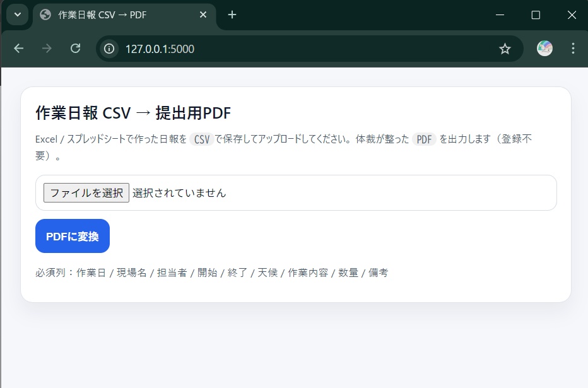The height and width of the screenshot is (388, 588).
Task: Reload the current page
Action: coord(75,49)
